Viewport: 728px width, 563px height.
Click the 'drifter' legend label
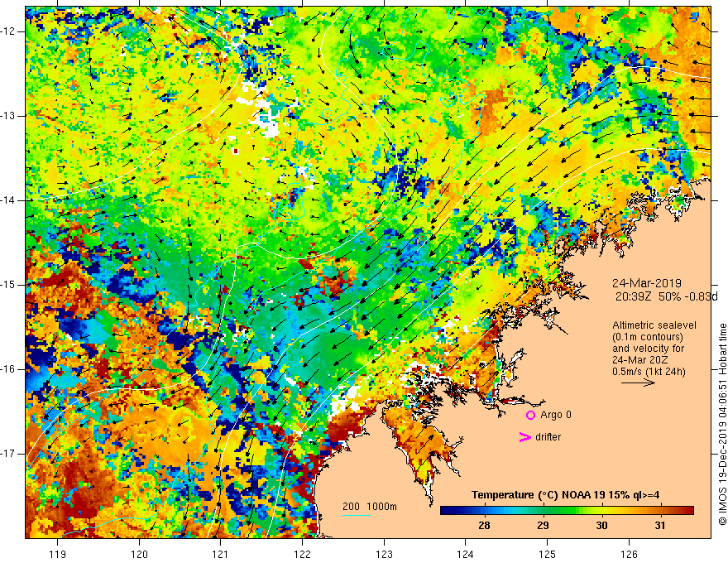pyautogui.click(x=548, y=437)
